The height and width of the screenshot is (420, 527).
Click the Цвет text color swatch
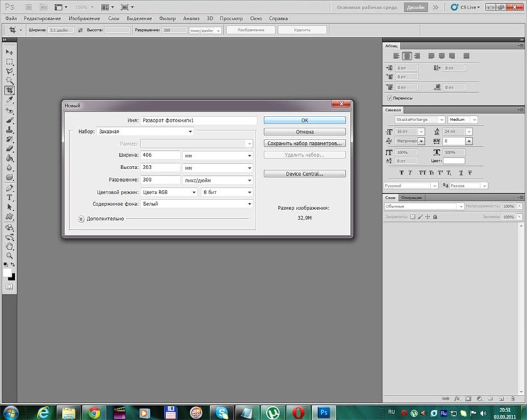tap(454, 161)
